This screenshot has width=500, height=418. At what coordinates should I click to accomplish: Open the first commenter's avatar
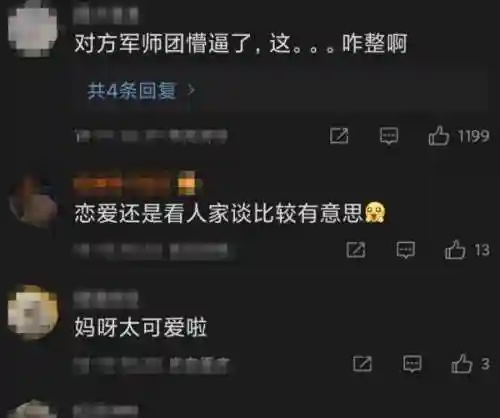pos(32,29)
